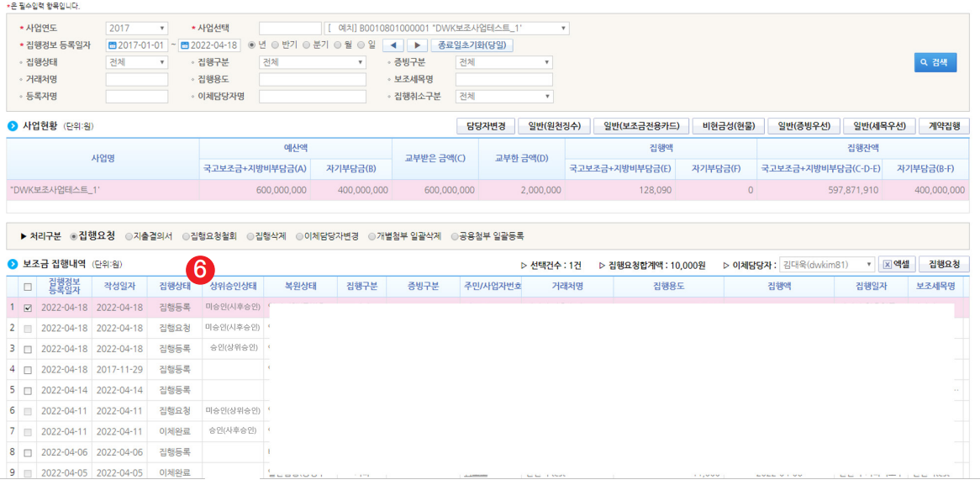Choose 집행삭제 processing type radio
Screen dimensions: 980x485
250,237
